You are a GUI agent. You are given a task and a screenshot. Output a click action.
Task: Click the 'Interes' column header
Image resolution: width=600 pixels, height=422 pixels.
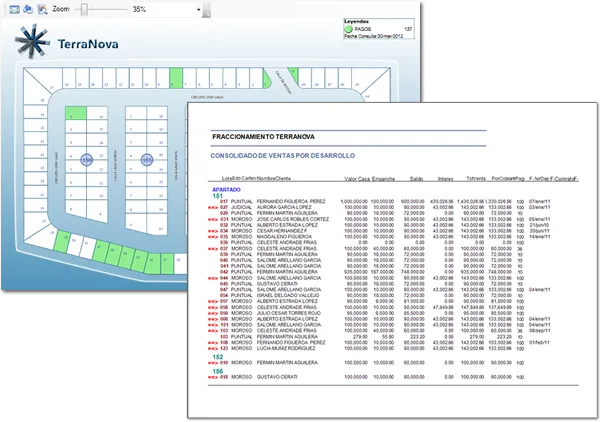[445, 179]
